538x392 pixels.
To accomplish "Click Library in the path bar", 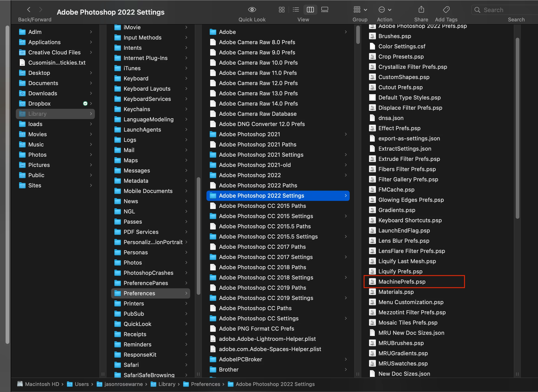I will pos(166,384).
